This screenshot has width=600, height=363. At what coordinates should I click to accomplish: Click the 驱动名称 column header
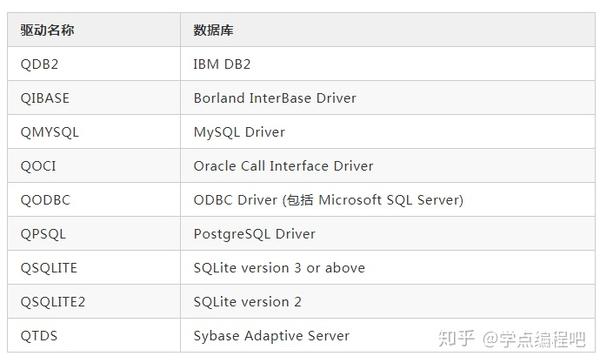click(x=47, y=30)
